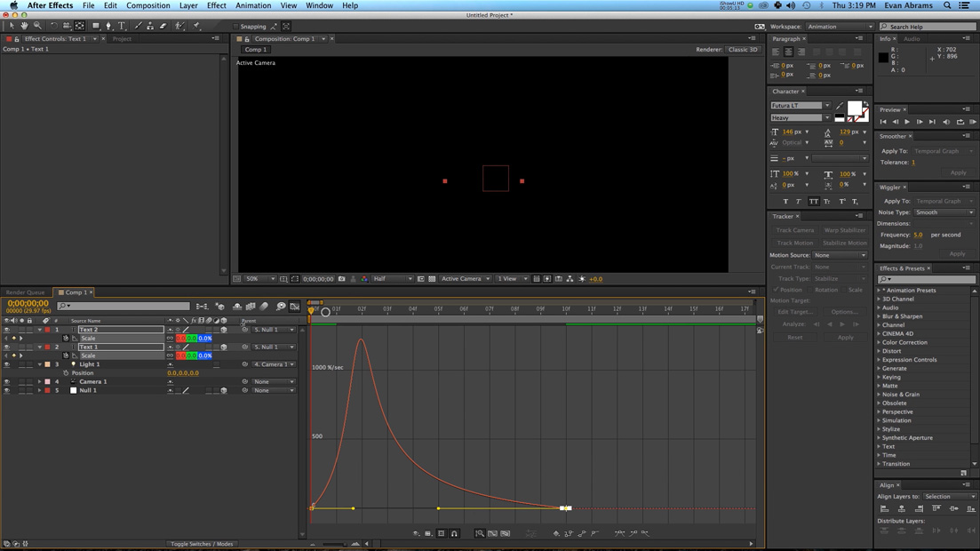Viewport: 980px width, 551px height.
Task: Enable motion blur for all layers icon
Action: (x=265, y=307)
